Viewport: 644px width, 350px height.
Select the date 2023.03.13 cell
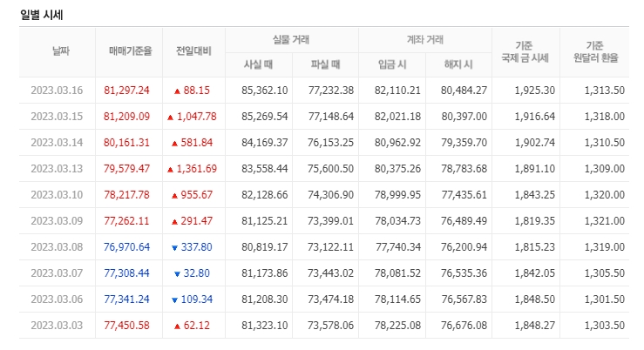(x=57, y=169)
